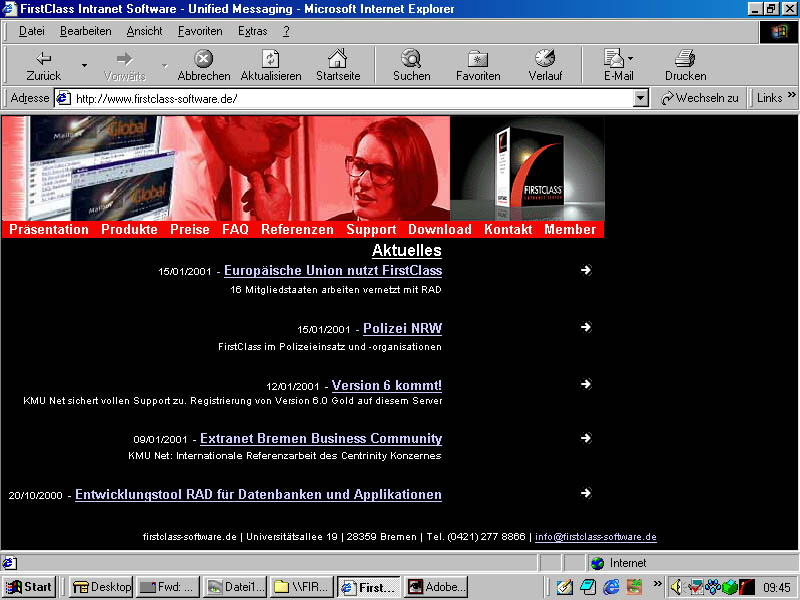800x600 pixels.
Task: Show history with Verlauf icon
Action: tap(545, 64)
